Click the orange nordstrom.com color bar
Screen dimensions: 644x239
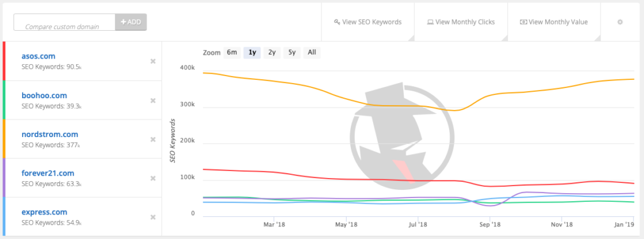[x=4, y=139]
